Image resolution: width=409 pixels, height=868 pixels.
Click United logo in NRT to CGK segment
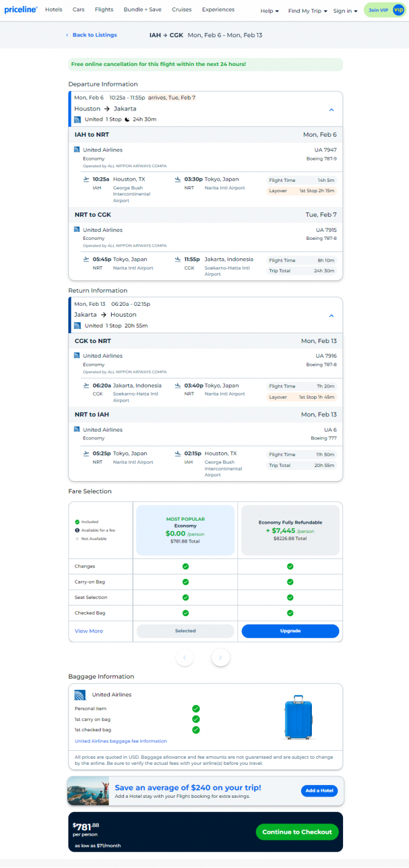point(77,230)
